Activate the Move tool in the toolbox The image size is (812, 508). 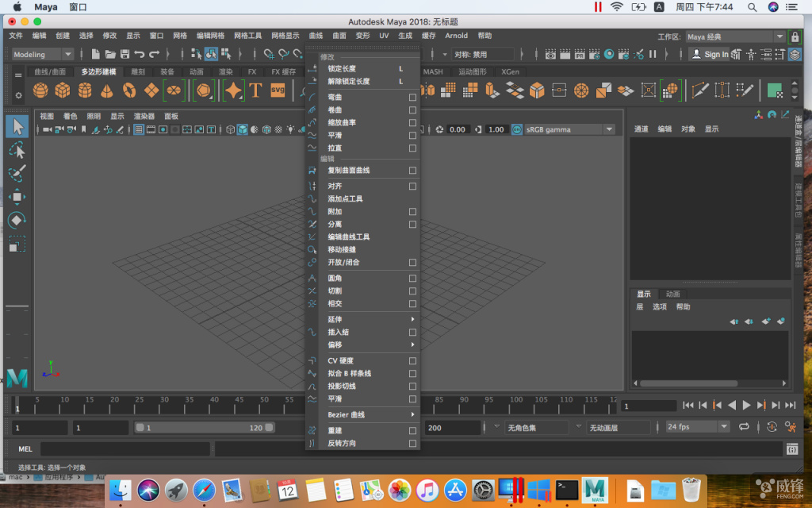click(x=17, y=197)
